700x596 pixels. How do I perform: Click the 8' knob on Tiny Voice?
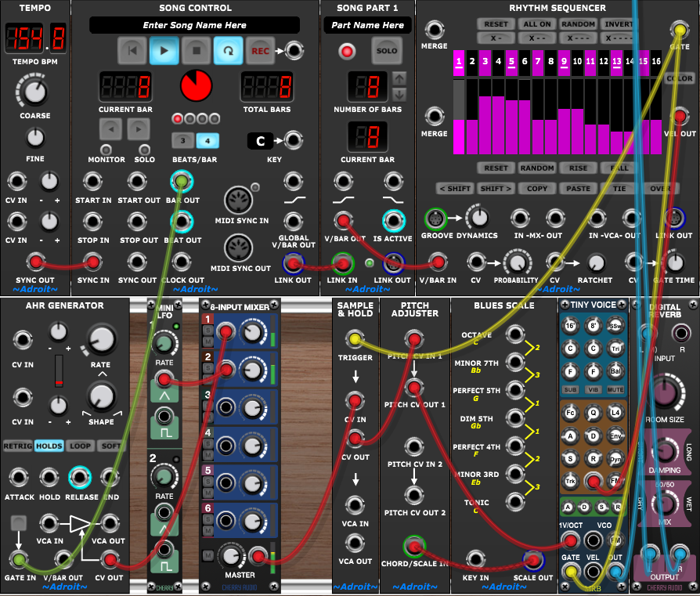593,326
